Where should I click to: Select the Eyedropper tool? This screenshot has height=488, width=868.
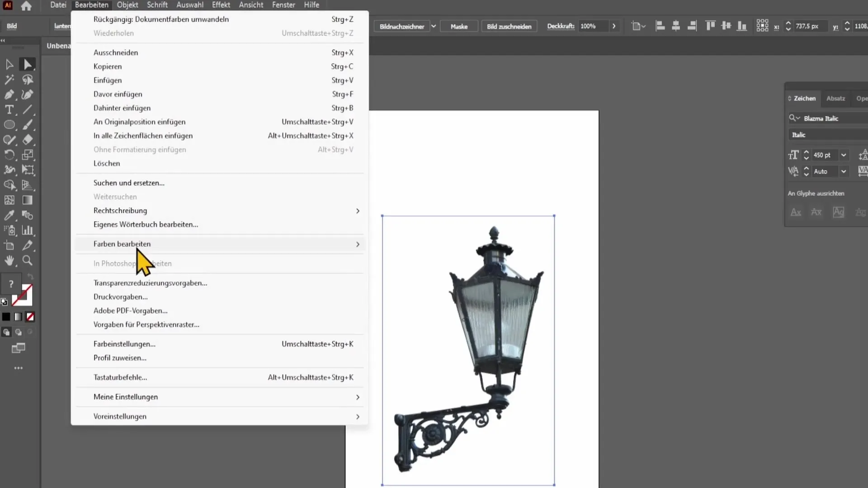pos(9,216)
